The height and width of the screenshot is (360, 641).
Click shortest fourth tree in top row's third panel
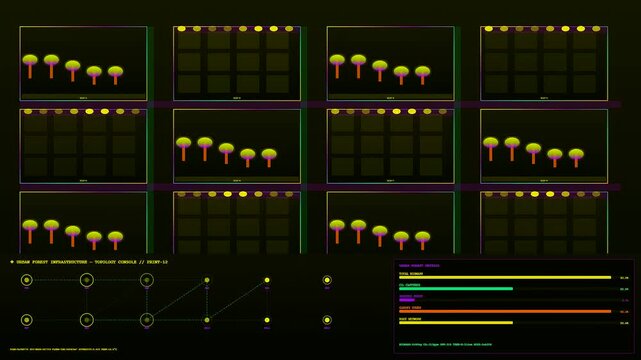point(401,75)
